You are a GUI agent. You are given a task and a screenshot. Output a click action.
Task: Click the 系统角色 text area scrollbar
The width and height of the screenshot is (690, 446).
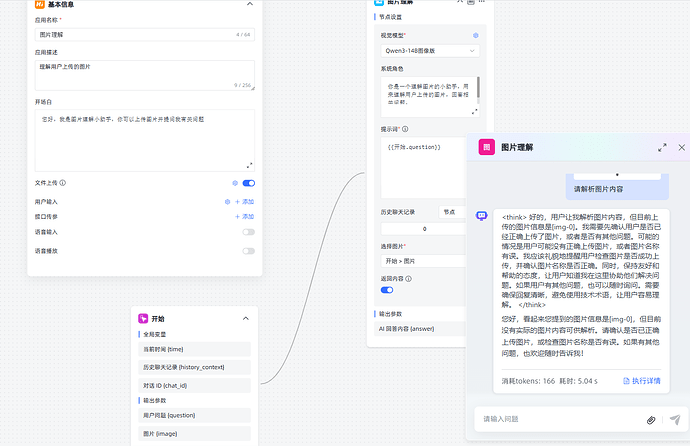click(x=478, y=88)
